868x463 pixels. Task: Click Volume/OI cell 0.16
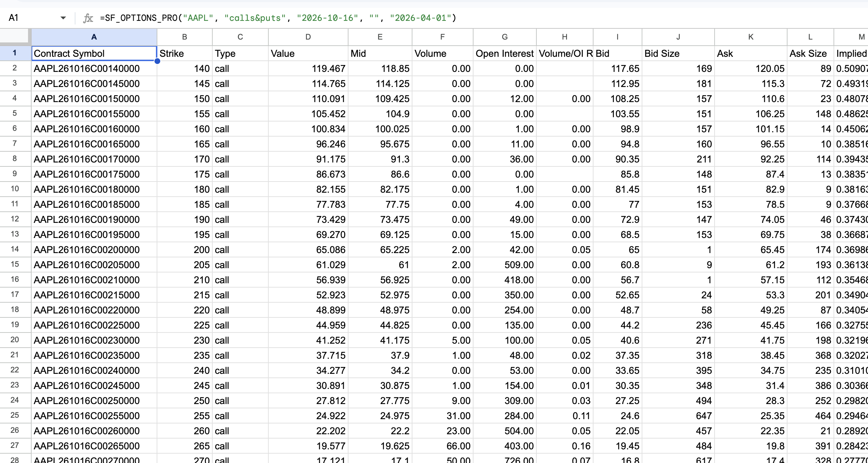pyautogui.click(x=565, y=446)
